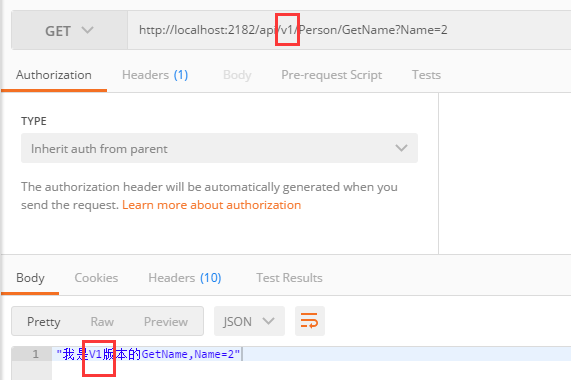Choose the Pretty response view
The height and width of the screenshot is (380, 571).
[x=44, y=322]
